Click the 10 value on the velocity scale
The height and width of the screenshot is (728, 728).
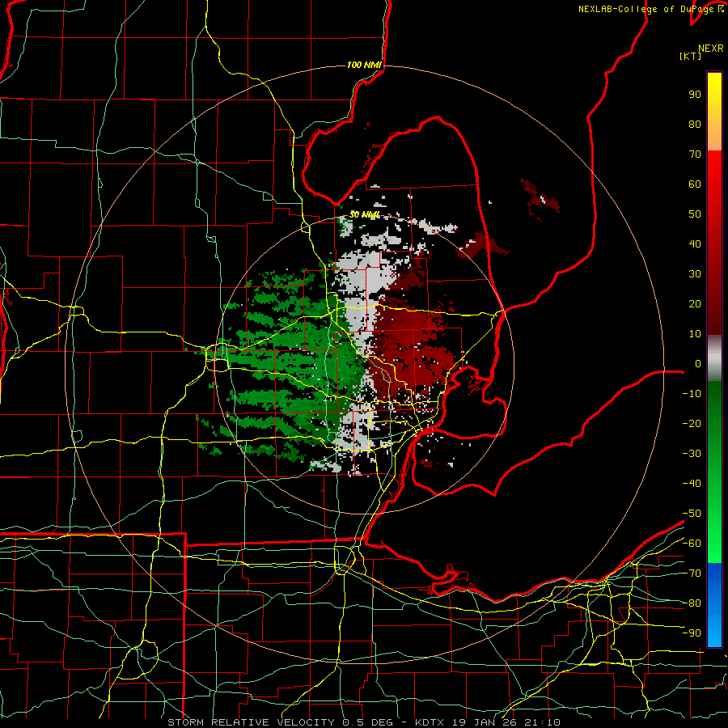tap(695, 334)
